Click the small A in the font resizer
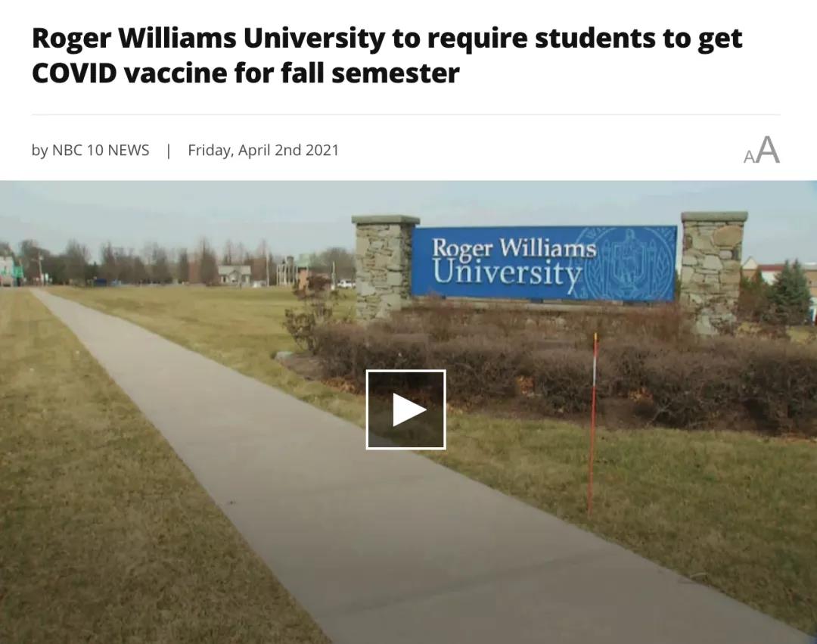 point(749,157)
